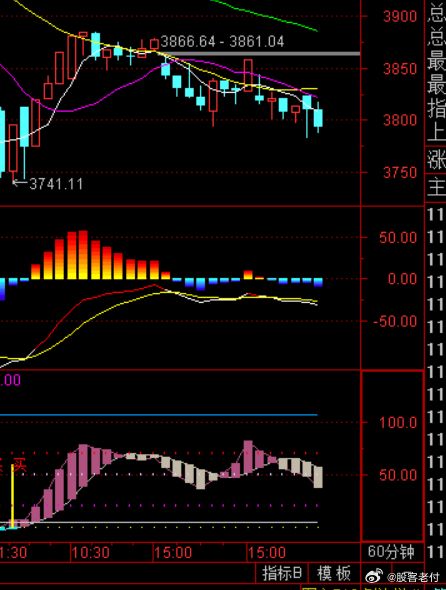Click the 50.00 label below 100.0
446x590 pixels.
click(x=398, y=475)
